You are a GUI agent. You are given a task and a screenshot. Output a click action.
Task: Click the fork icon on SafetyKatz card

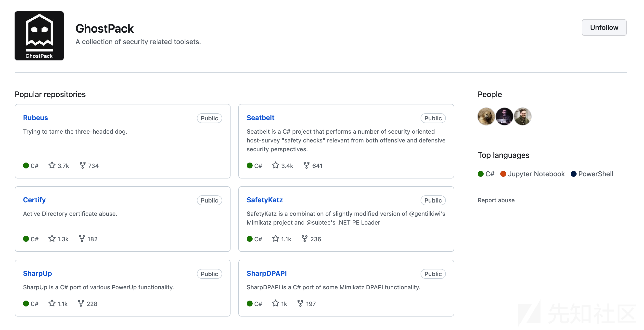[305, 239]
